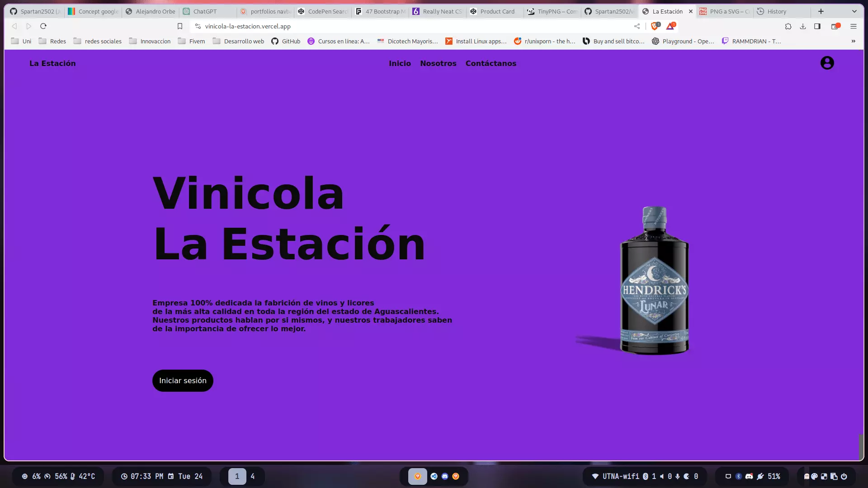Open the downloads icon

803,26
